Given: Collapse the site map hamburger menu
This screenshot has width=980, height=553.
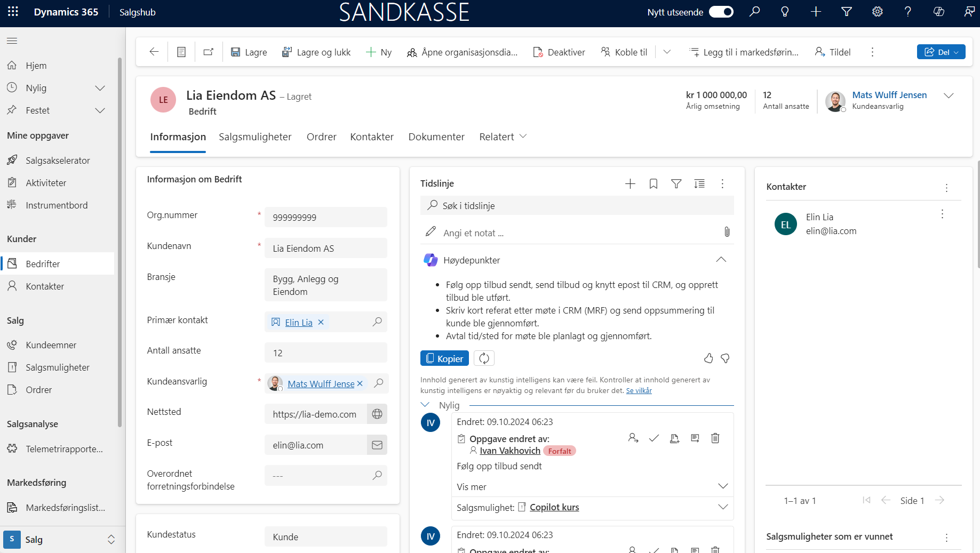Looking at the screenshot, I should (12, 41).
